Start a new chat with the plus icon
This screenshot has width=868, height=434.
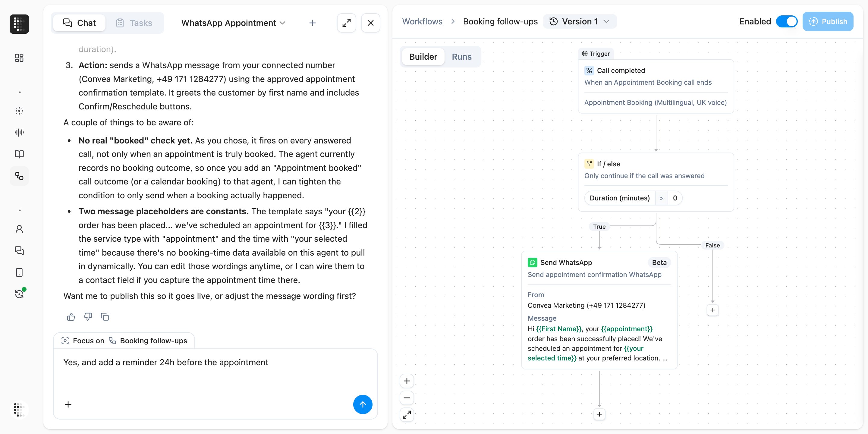tap(312, 23)
